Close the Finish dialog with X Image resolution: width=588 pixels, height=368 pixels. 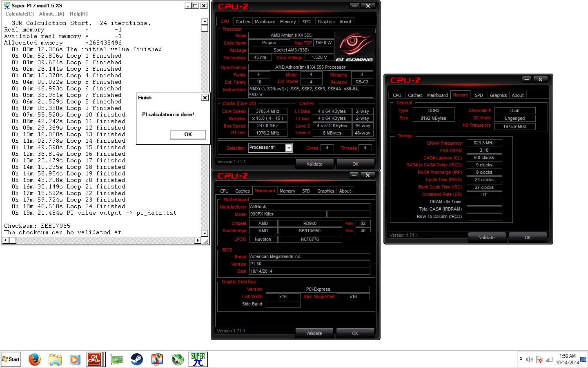click(205, 98)
